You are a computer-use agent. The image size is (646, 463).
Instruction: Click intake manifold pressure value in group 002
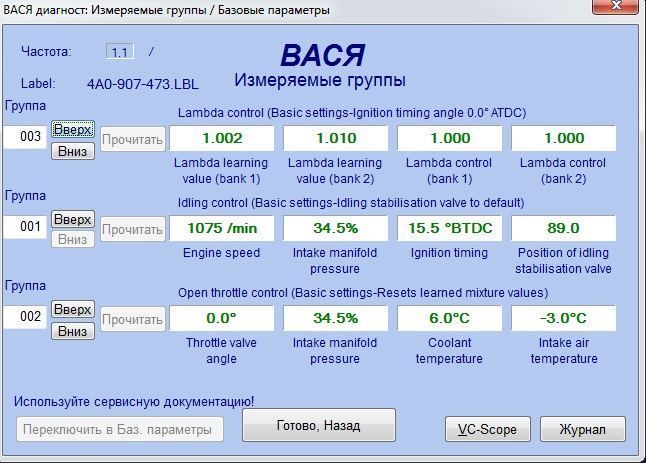335,318
